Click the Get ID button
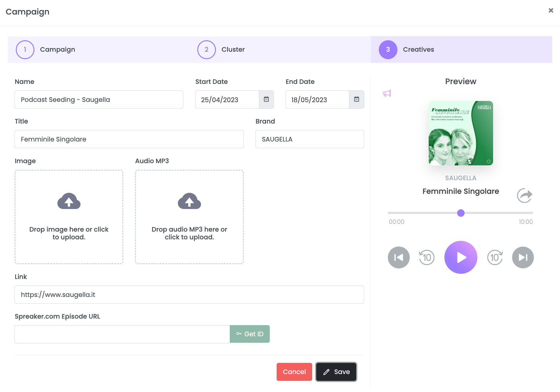Image resolution: width=560 pixels, height=392 pixels. click(250, 334)
